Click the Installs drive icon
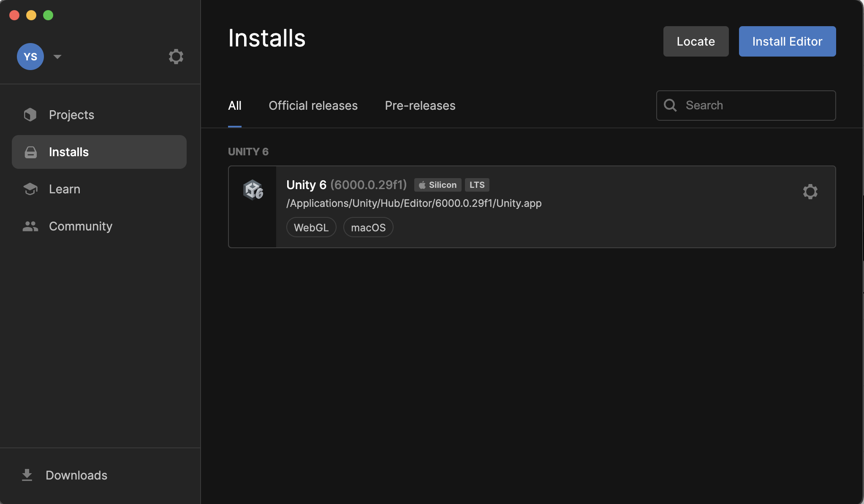The height and width of the screenshot is (504, 864). point(30,152)
